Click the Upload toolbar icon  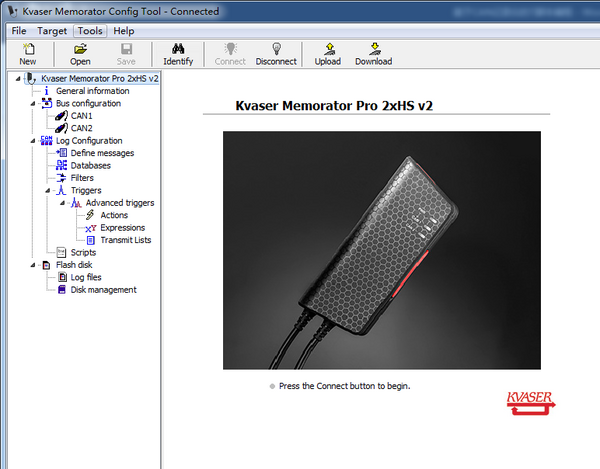click(x=328, y=49)
